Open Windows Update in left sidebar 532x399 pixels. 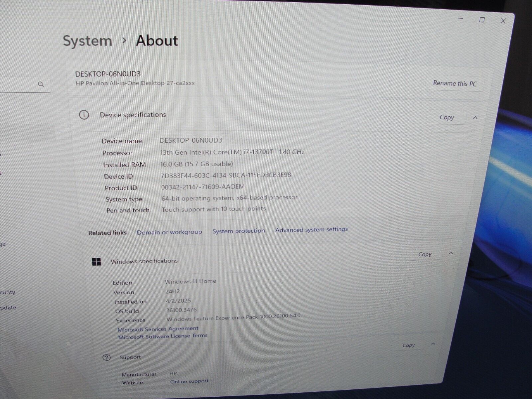click(8, 308)
